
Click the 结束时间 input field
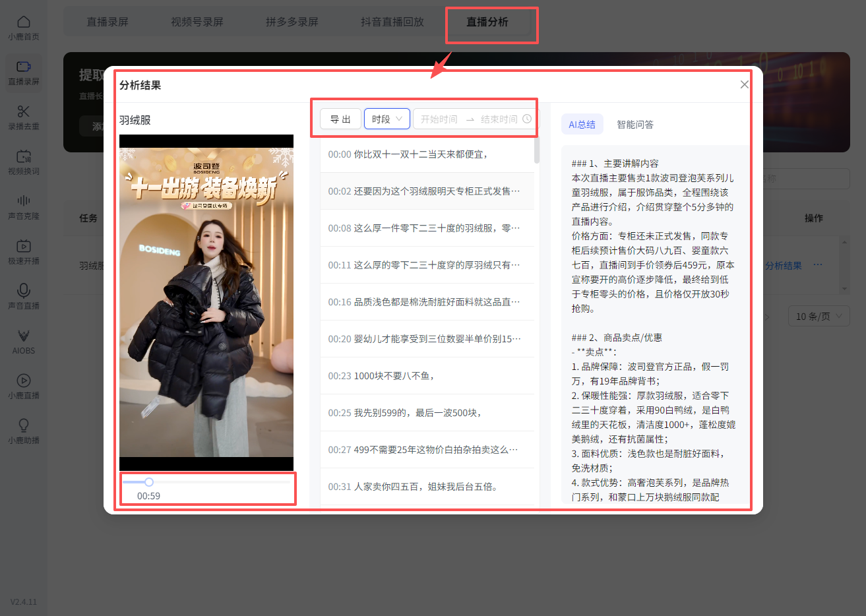pyautogui.click(x=499, y=119)
